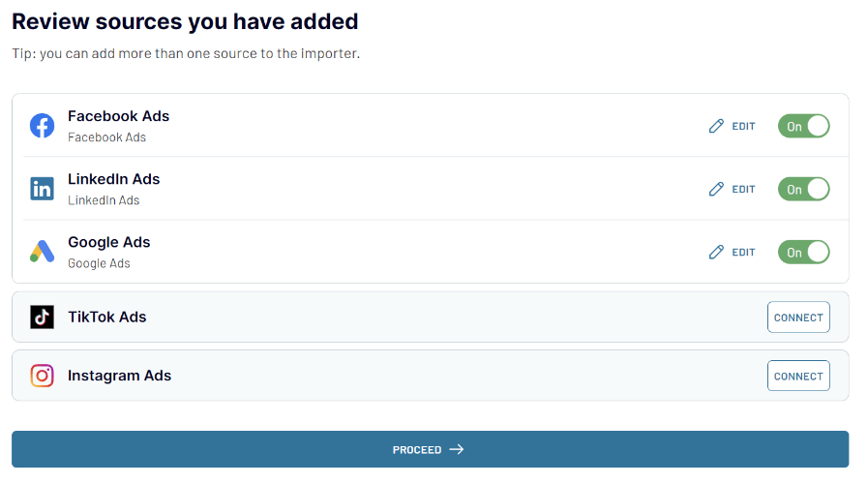Connect the Instagram Ads source
Viewport: 868px width, 484px height.
(x=798, y=376)
